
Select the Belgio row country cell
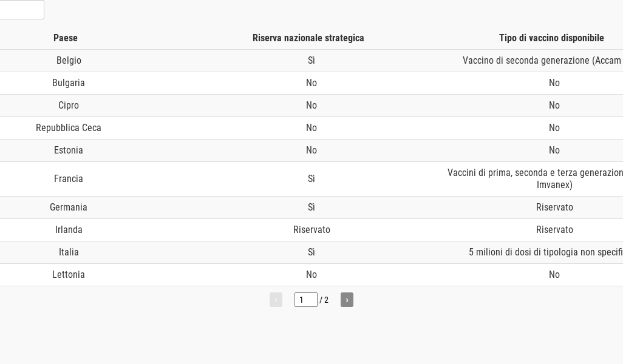click(x=69, y=61)
